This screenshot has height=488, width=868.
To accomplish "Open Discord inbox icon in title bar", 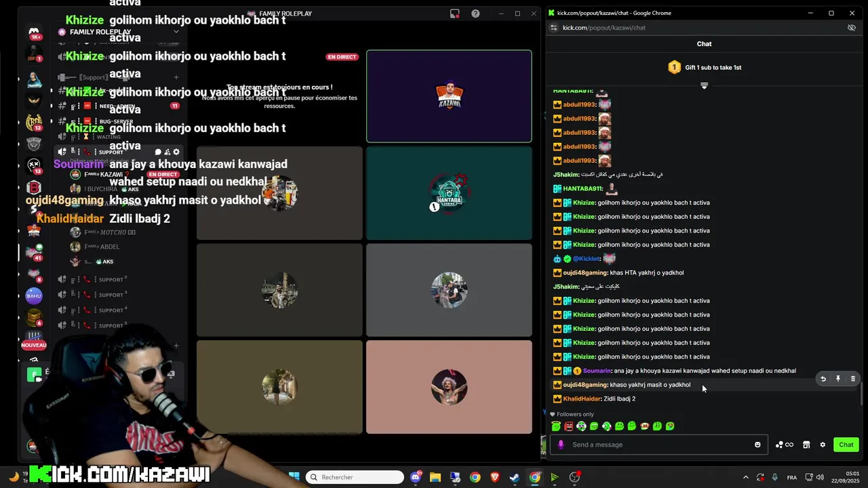I will point(455,14).
